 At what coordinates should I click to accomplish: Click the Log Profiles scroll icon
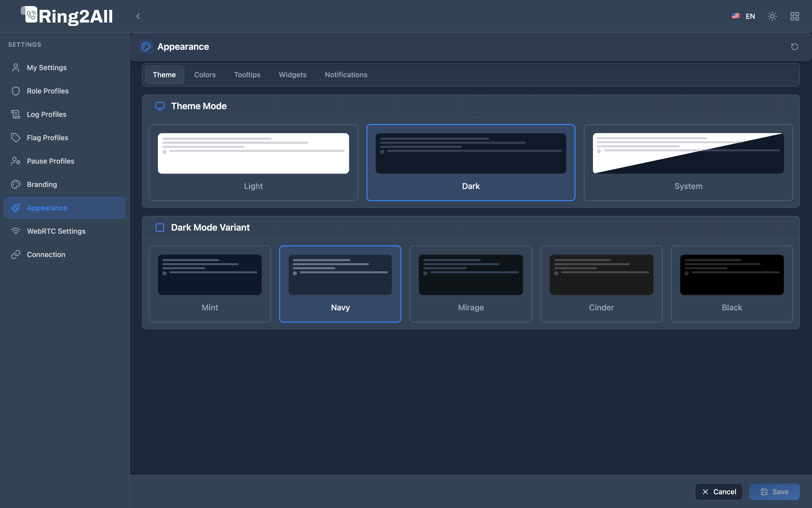16,114
